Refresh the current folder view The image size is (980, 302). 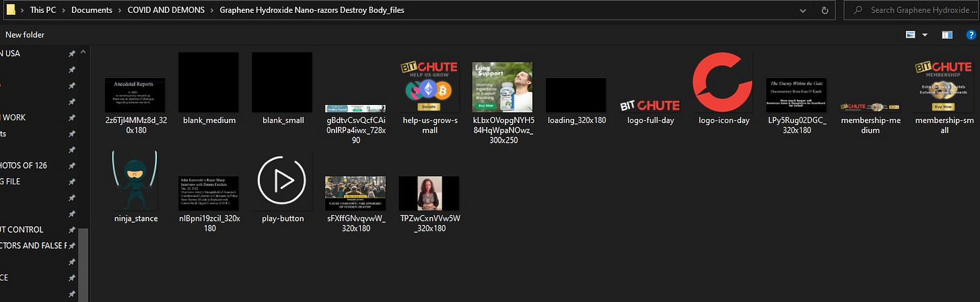click(825, 10)
